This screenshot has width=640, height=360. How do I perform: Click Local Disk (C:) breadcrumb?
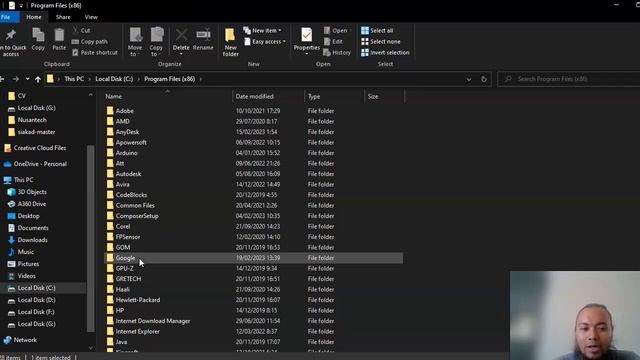pos(114,79)
